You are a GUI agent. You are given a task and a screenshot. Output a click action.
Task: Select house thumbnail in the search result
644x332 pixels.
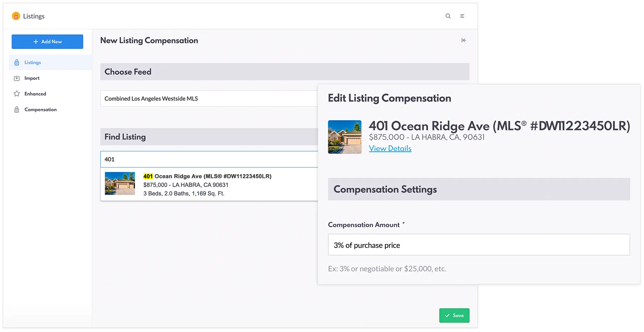pos(120,184)
